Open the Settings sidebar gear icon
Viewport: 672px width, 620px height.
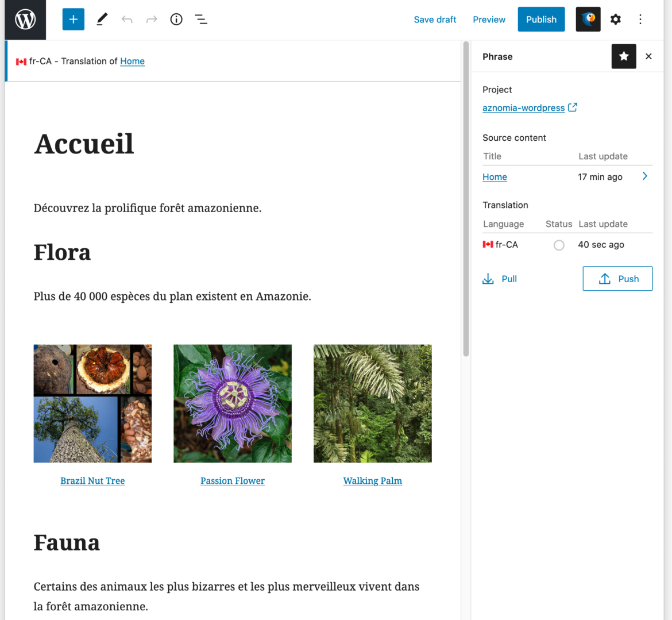(x=615, y=19)
